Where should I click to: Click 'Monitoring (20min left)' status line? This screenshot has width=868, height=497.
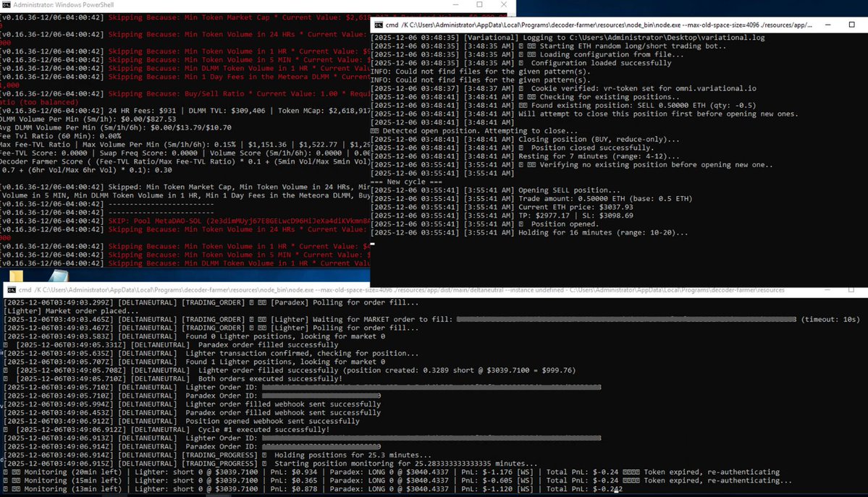click(x=392, y=472)
